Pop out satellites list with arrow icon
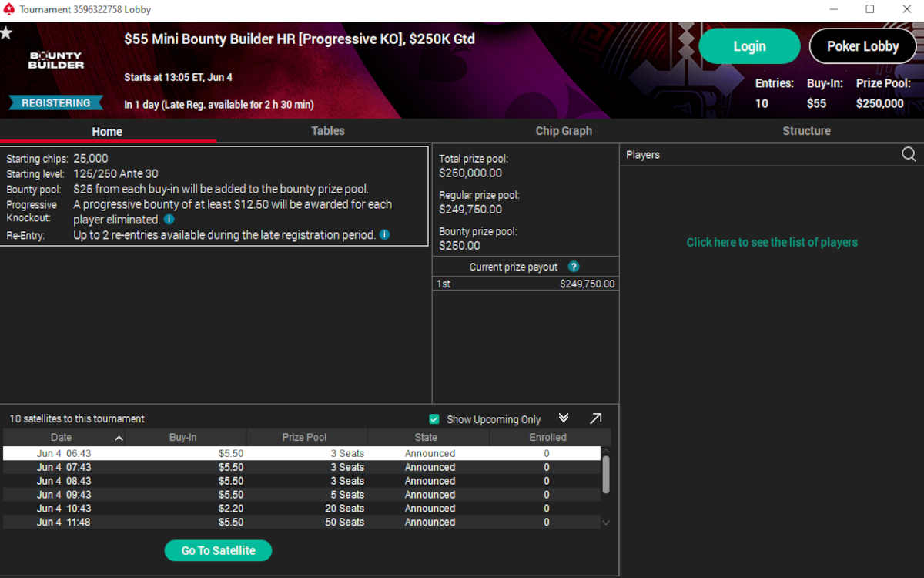Viewport: 924px width, 578px height. point(595,418)
